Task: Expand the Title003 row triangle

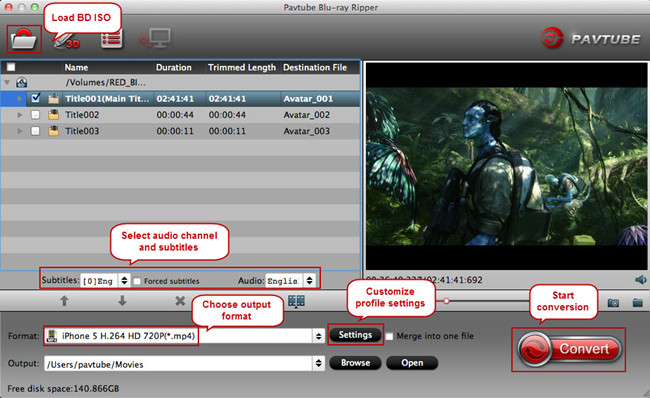Action: point(19,131)
